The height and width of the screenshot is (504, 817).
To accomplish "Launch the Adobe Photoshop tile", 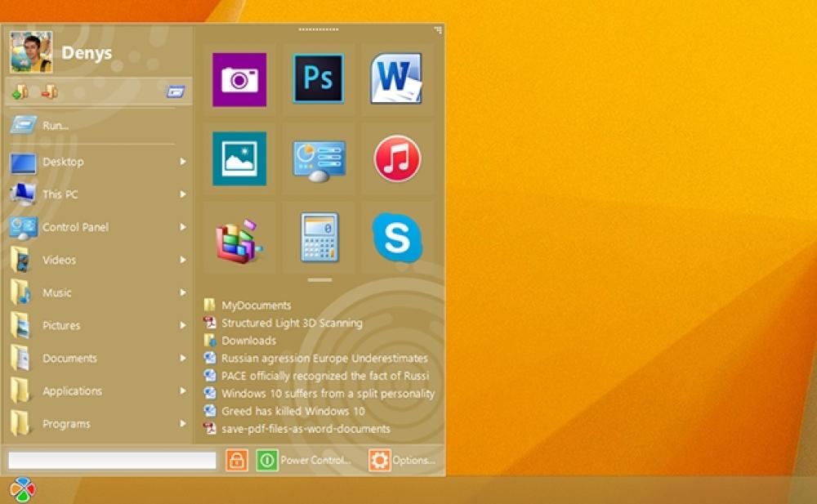I will (319, 78).
